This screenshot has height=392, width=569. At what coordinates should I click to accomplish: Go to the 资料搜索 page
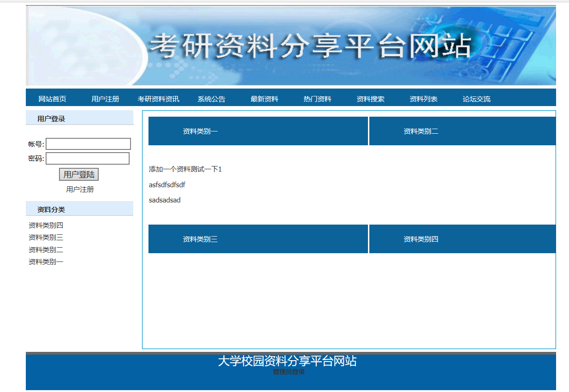370,99
